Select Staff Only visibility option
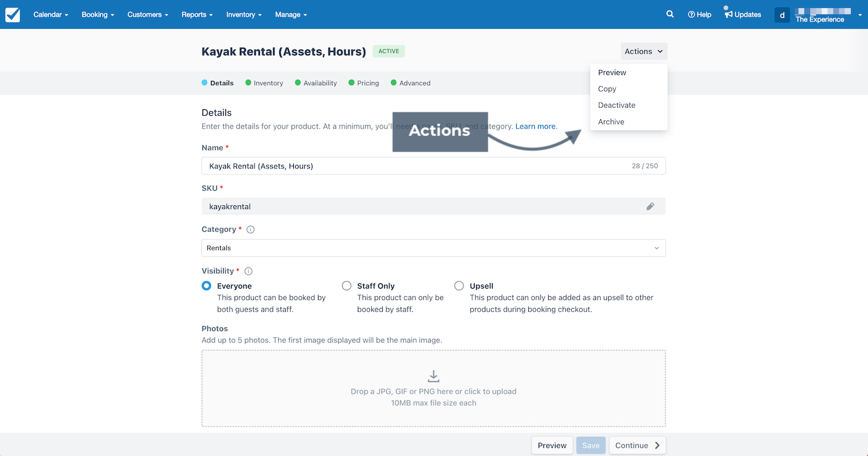 (x=346, y=286)
